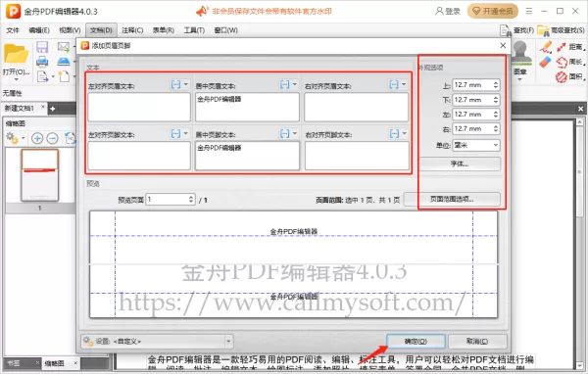Open the 单位 unit dropdown showing 毫米
The image size is (588, 374).
(476, 145)
